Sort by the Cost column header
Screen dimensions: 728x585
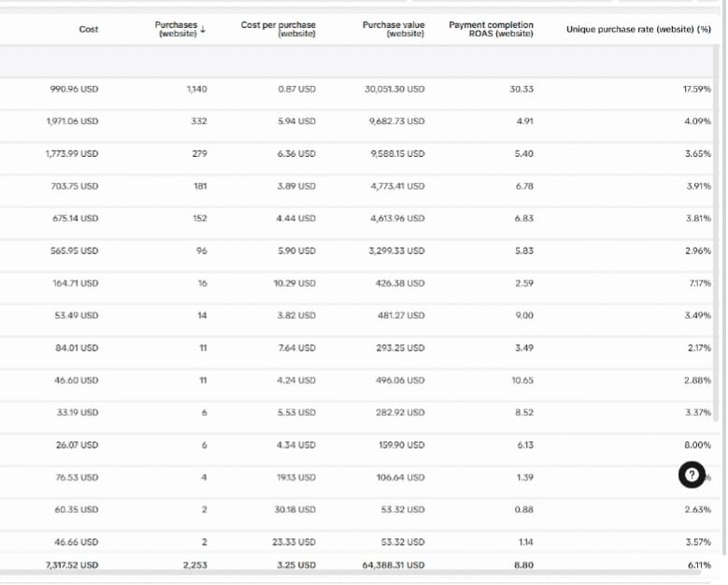(x=89, y=30)
